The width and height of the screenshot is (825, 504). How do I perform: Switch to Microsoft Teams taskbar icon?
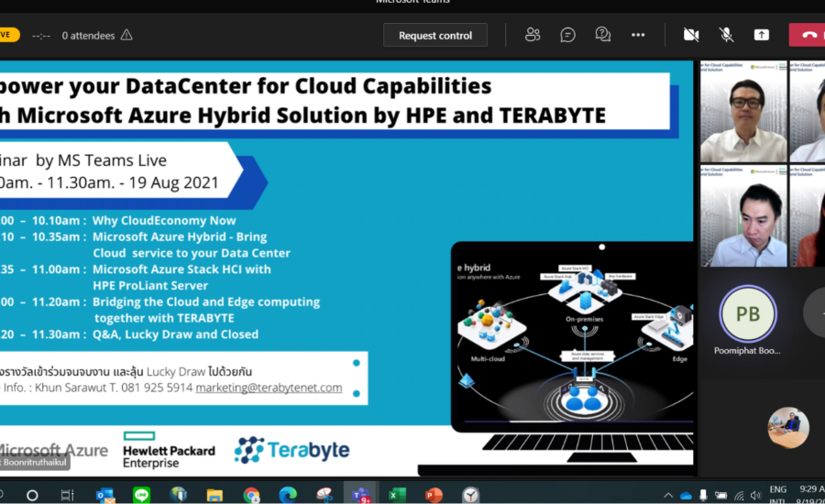[x=361, y=495]
